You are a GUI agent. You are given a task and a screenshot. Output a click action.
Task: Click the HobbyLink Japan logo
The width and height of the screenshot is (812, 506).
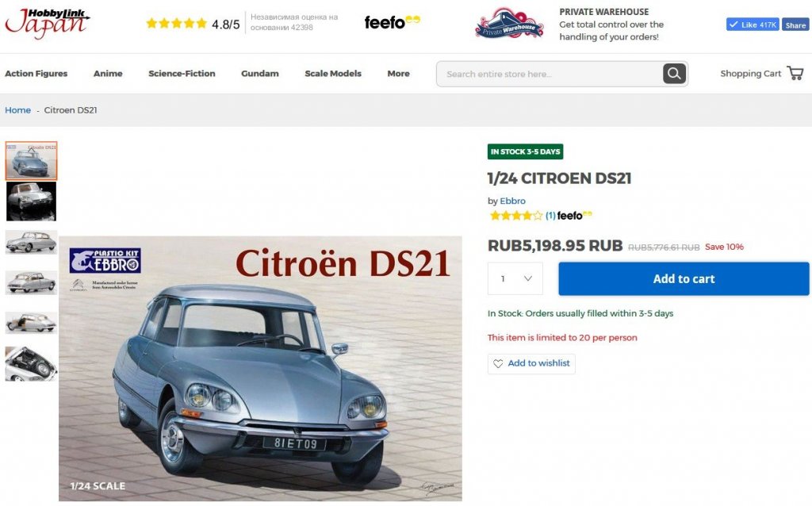pyautogui.click(x=47, y=23)
